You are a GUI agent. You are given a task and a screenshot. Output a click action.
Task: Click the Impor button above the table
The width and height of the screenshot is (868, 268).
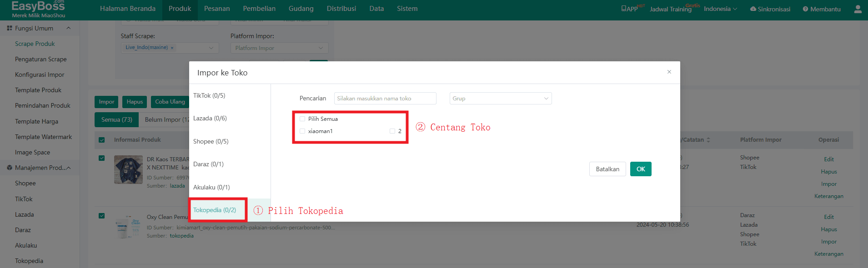(x=107, y=102)
